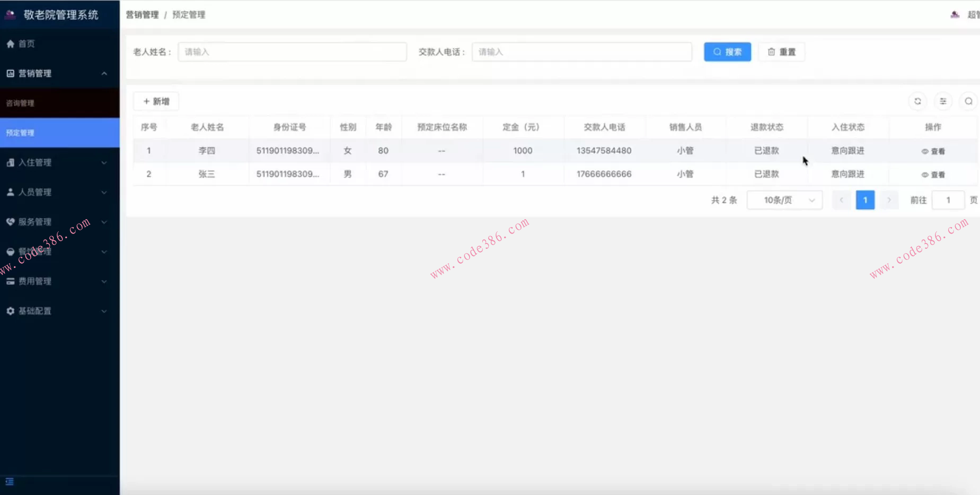The width and height of the screenshot is (980, 495).
Task: Open the column settings icon
Action: point(943,101)
